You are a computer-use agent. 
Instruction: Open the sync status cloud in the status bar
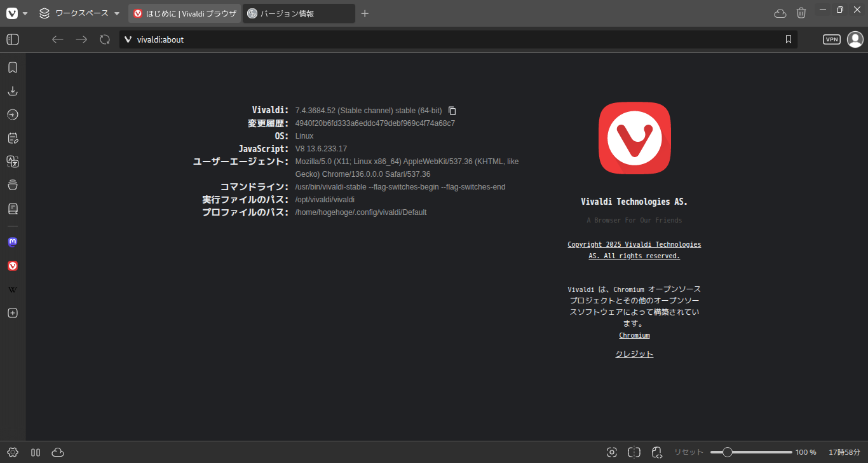pos(58,452)
